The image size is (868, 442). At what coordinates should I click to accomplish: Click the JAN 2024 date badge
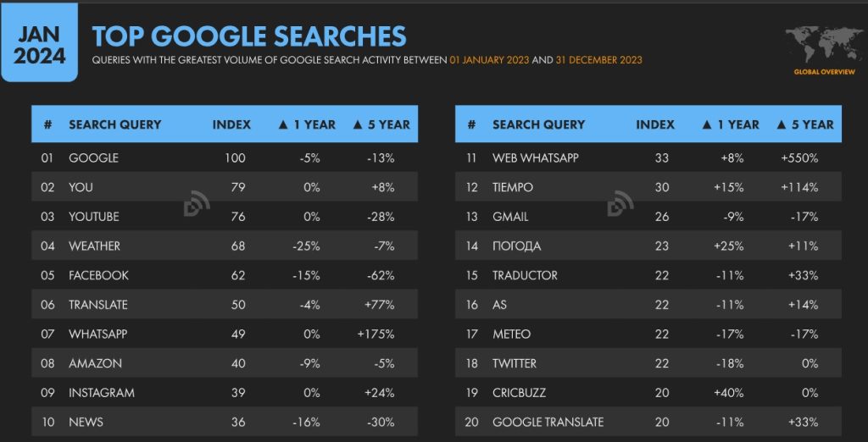[39, 42]
